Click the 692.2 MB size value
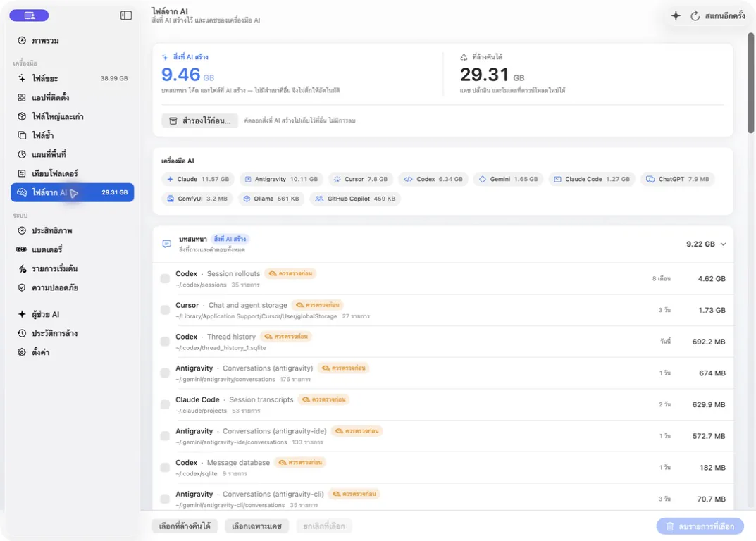 pyautogui.click(x=709, y=342)
